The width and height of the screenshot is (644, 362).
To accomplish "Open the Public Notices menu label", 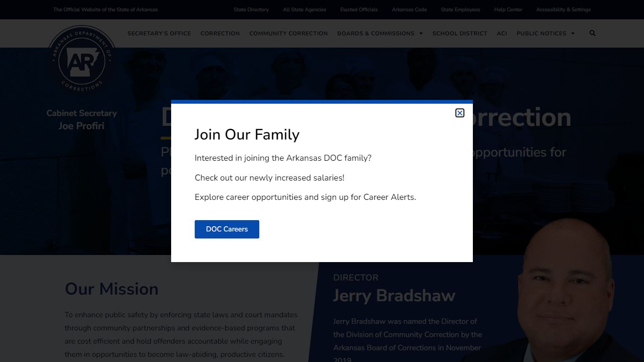I will click(x=541, y=33).
